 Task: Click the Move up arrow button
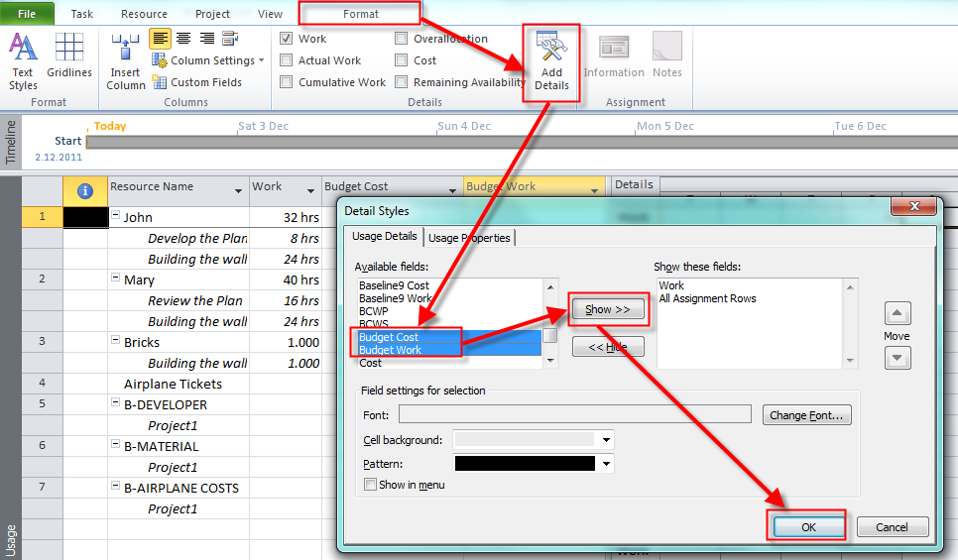pos(897,314)
